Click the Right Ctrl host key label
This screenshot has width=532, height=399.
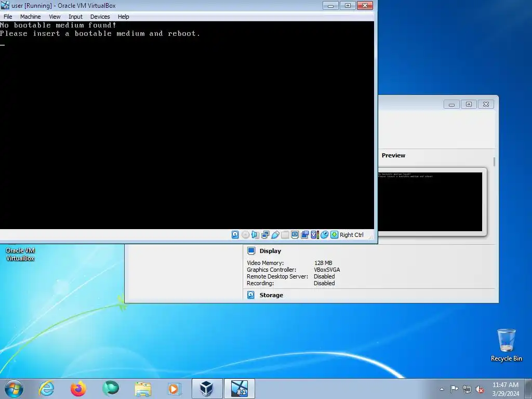352,235
